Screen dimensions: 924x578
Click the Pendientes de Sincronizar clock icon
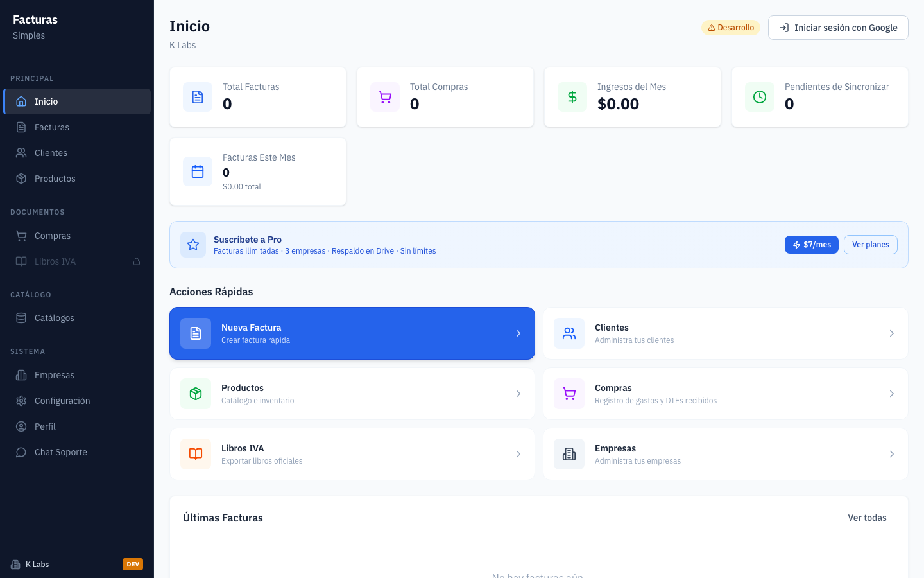pos(760,97)
